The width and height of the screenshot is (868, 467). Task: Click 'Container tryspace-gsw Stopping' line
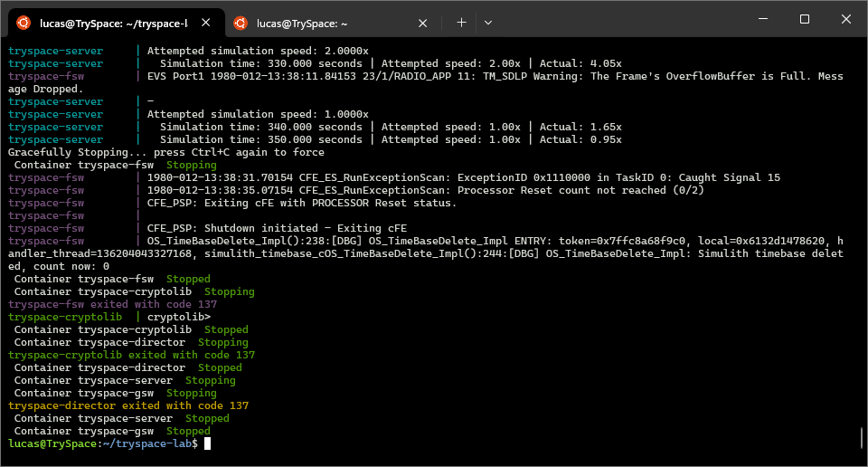click(x=115, y=394)
